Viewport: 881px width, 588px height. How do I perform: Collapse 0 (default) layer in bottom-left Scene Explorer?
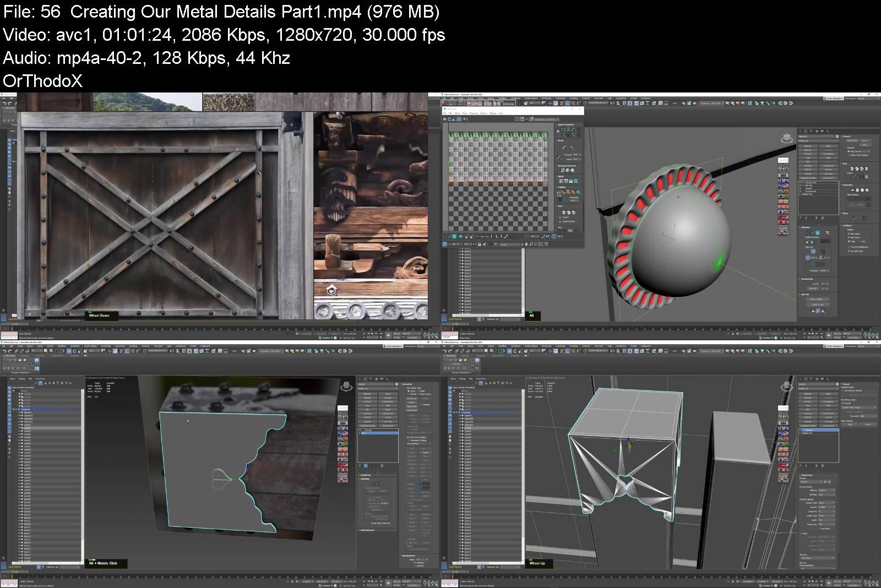[14, 410]
